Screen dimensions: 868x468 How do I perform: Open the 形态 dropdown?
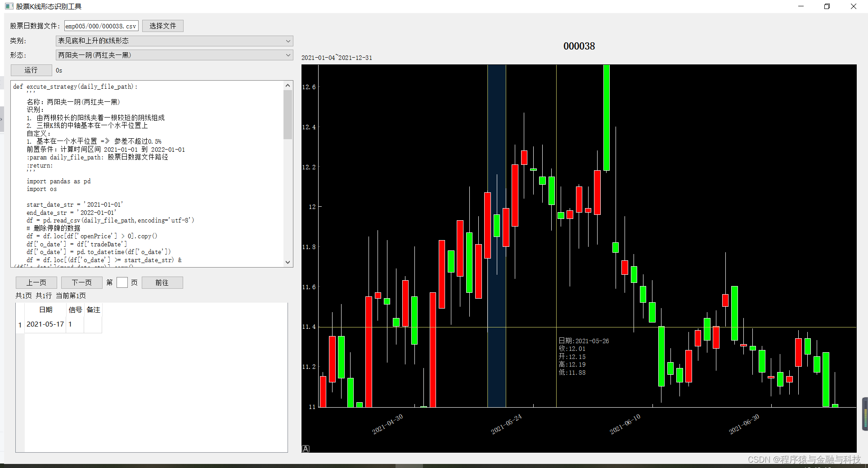(174, 55)
